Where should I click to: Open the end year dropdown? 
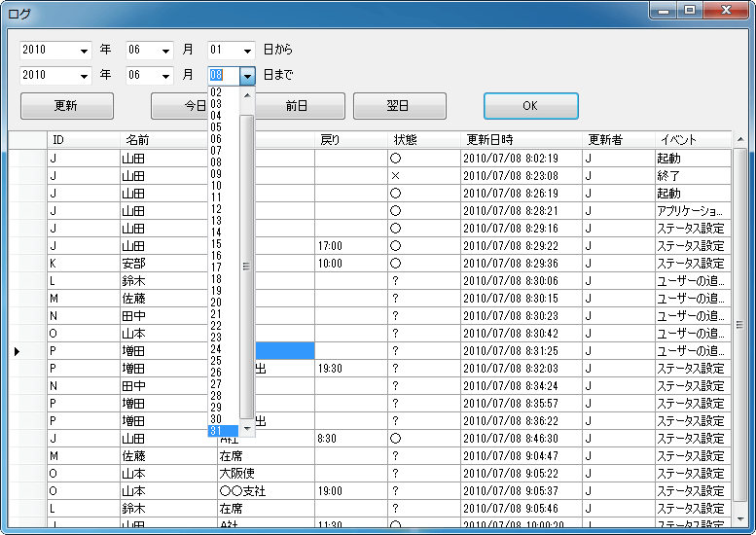(x=85, y=76)
